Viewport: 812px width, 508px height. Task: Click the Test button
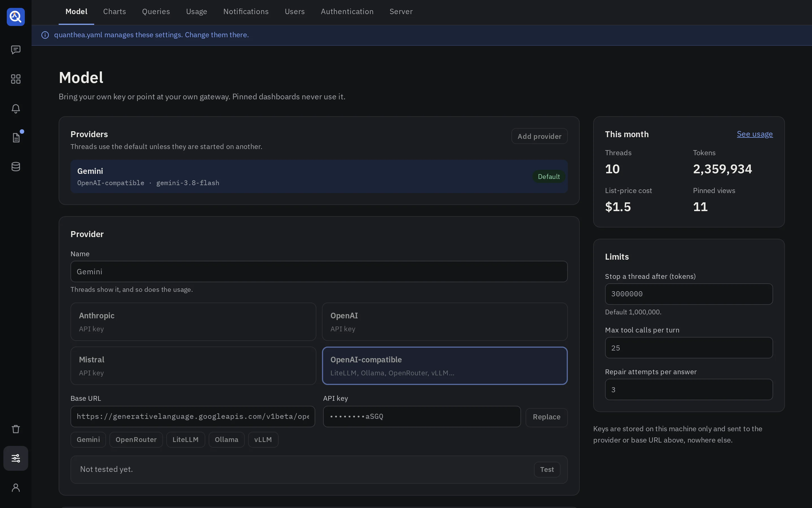pos(547,469)
